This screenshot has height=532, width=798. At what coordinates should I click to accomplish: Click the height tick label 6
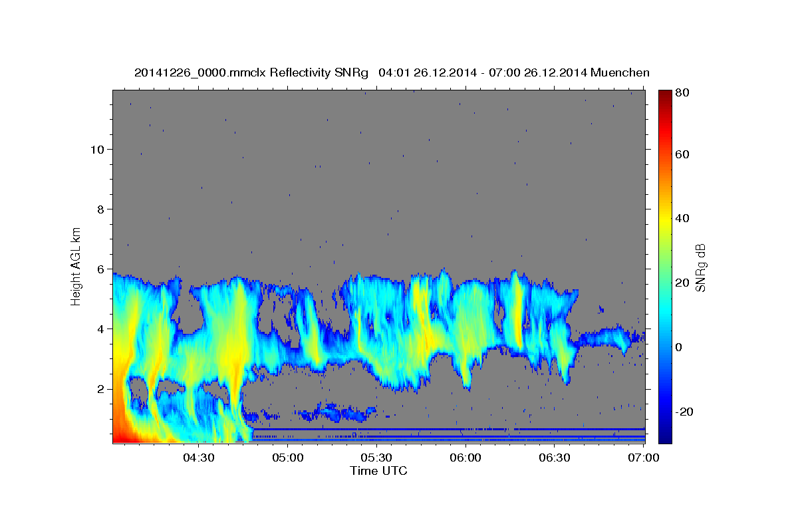(102, 269)
